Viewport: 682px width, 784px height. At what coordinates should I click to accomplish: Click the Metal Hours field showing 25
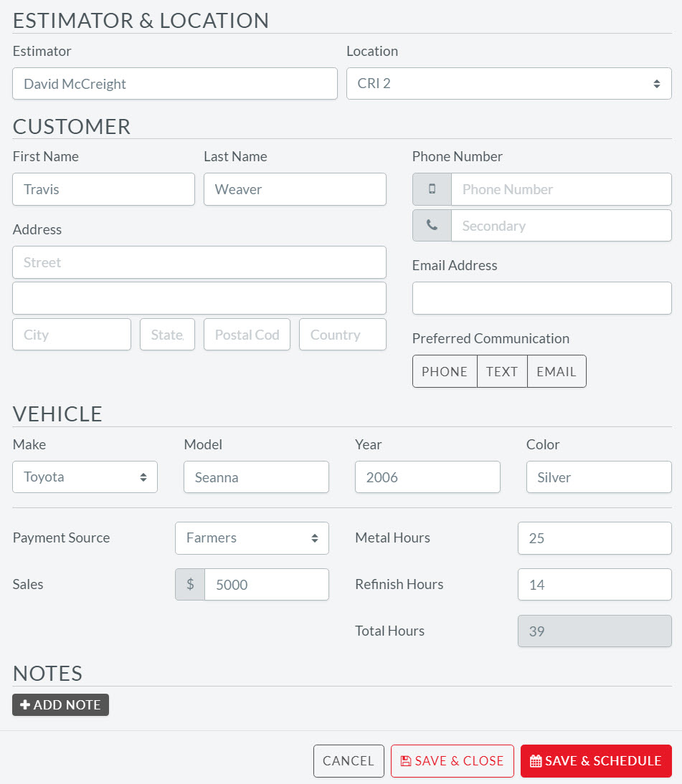click(594, 538)
